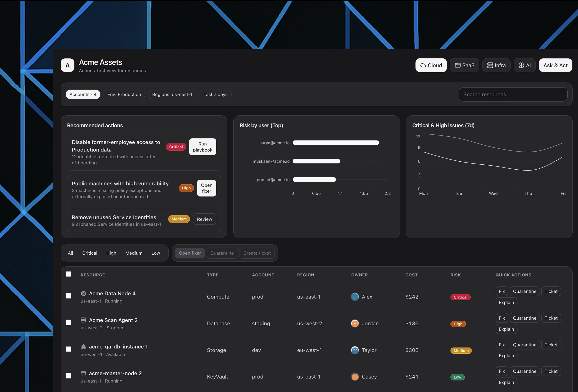Click Taylor's owner avatar
Image resolution: width=578 pixels, height=392 pixels.
355,350
